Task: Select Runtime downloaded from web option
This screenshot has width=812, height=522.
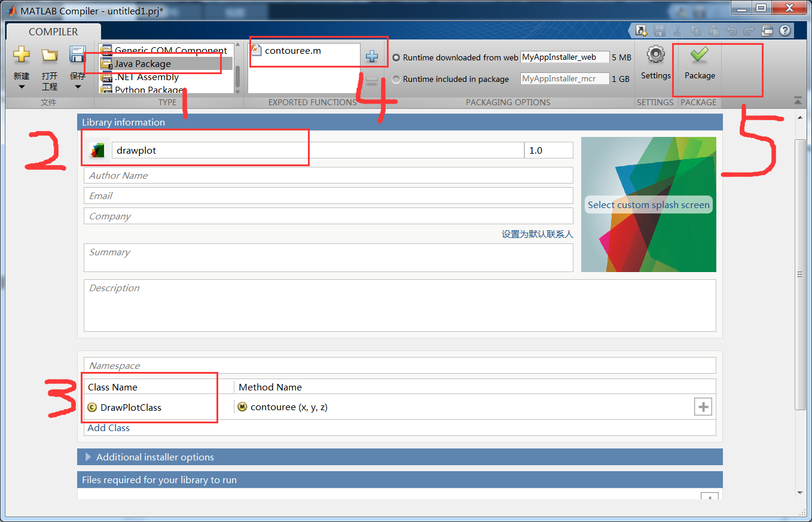Action: [x=396, y=58]
